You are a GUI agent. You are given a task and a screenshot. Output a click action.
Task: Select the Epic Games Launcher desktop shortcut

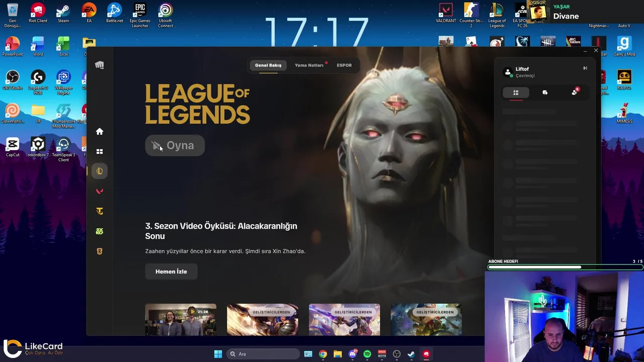coord(140,15)
